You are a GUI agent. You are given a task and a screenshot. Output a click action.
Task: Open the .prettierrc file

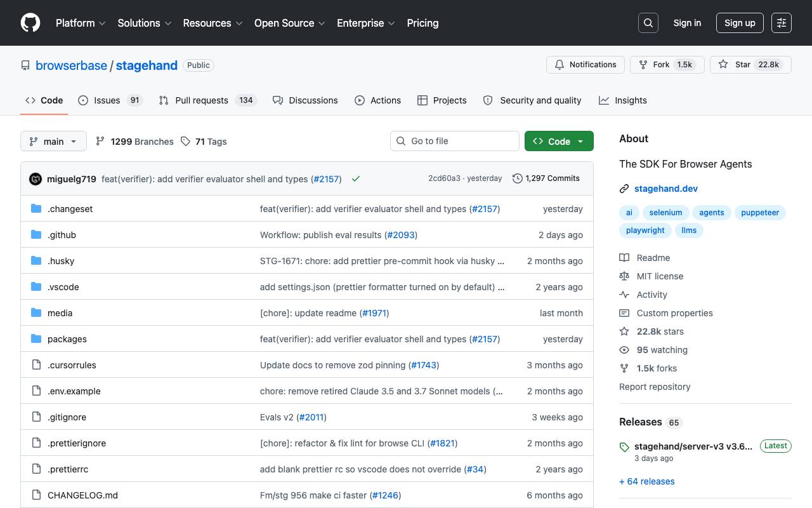(x=68, y=469)
